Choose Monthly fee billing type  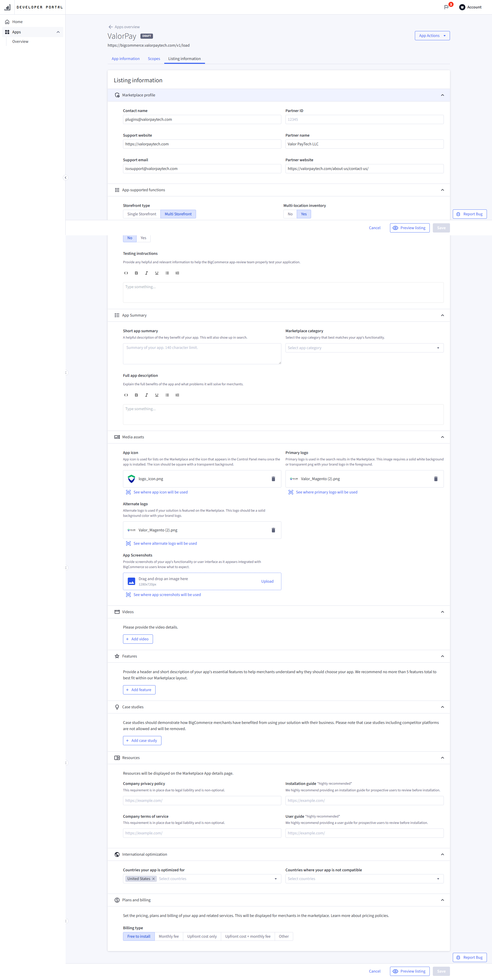point(169,937)
